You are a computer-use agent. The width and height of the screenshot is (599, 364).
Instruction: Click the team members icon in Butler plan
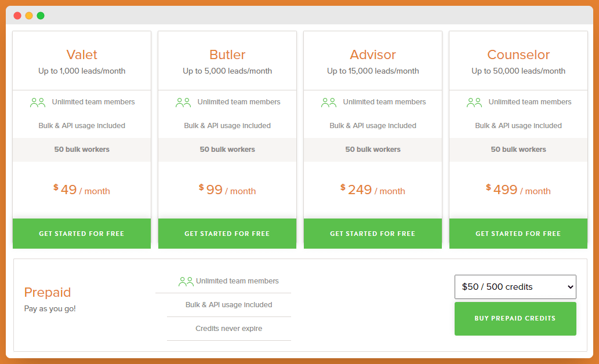[183, 103]
